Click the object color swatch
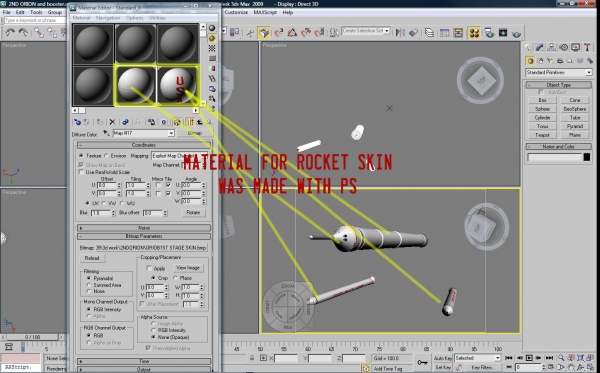 (587, 157)
